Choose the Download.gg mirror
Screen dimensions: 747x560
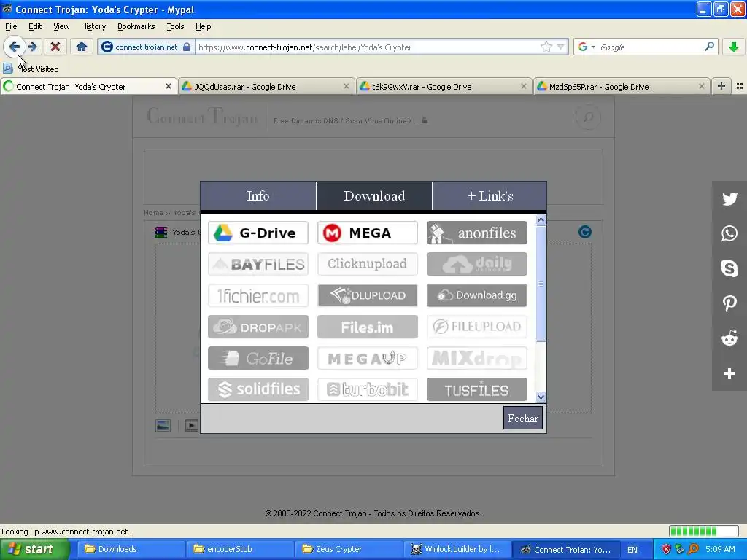pos(477,295)
